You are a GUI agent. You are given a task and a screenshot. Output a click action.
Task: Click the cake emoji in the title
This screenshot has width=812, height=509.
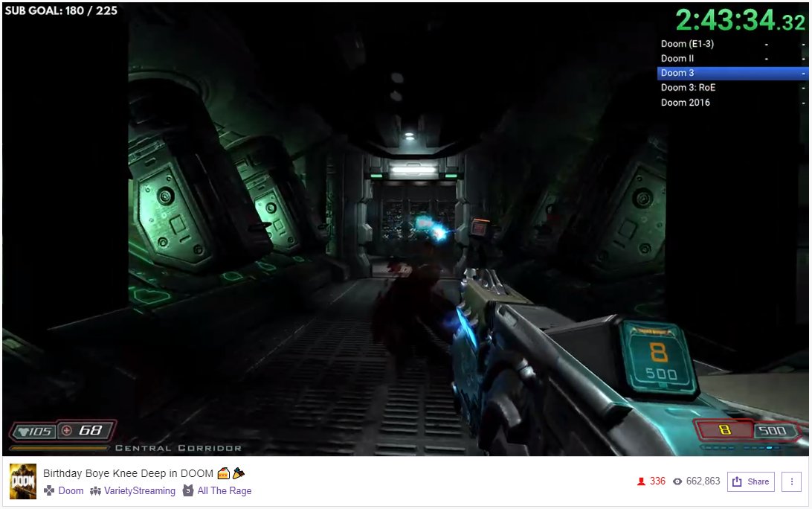(x=223, y=473)
